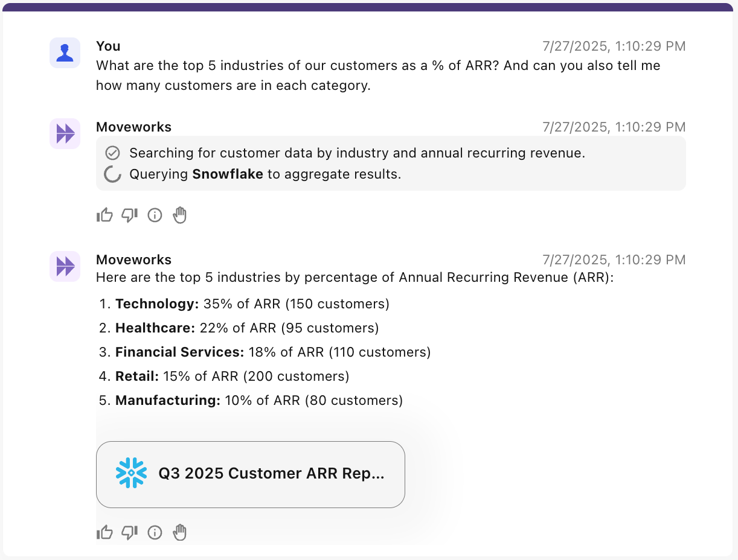
Task: Click the loading spinner beside "Querying Snowflake"
Action: click(112, 174)
